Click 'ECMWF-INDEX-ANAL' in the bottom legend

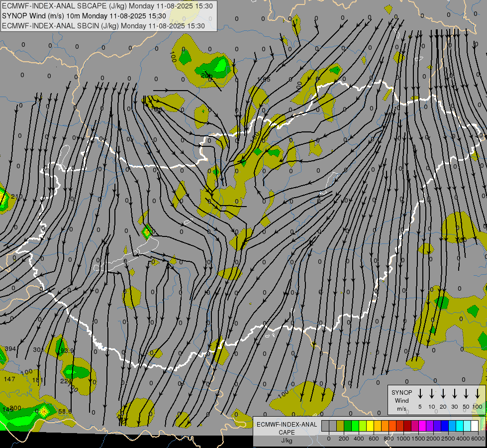[x=287, y=425]
